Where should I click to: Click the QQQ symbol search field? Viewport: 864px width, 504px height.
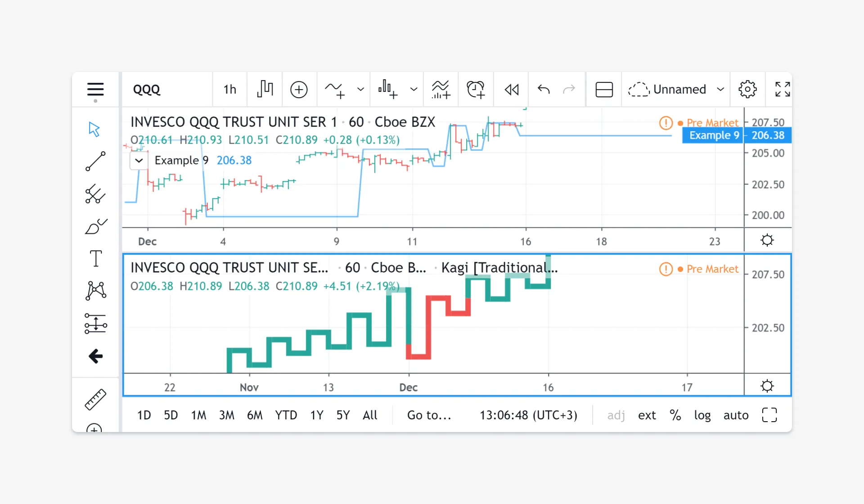pos(166,89)
